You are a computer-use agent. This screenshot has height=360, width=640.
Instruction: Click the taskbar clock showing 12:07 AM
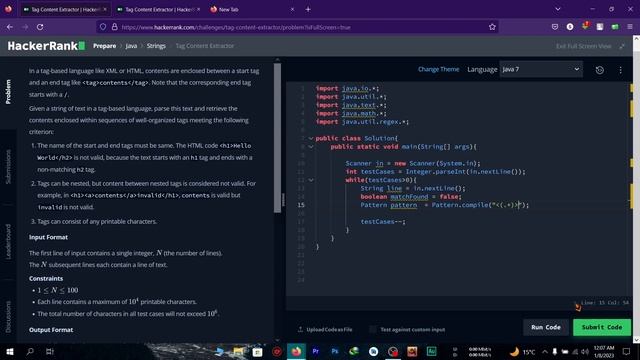(x=604, y=351)
